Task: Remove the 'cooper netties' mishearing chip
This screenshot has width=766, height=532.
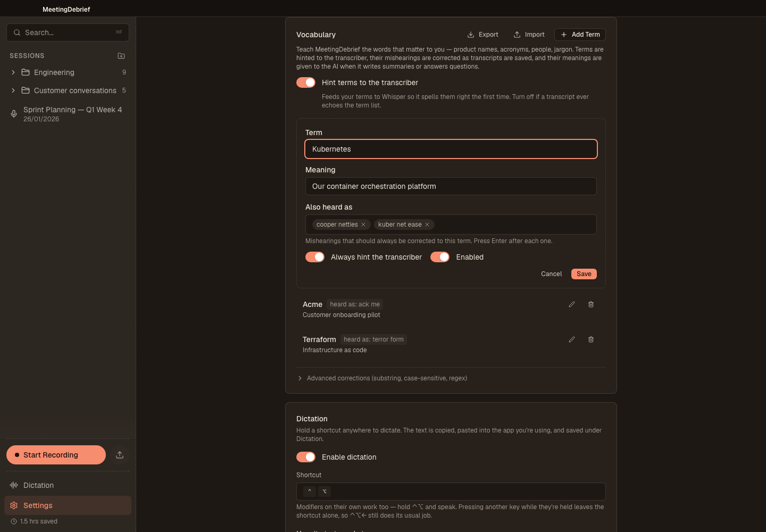Action: (x=363, y=225)
